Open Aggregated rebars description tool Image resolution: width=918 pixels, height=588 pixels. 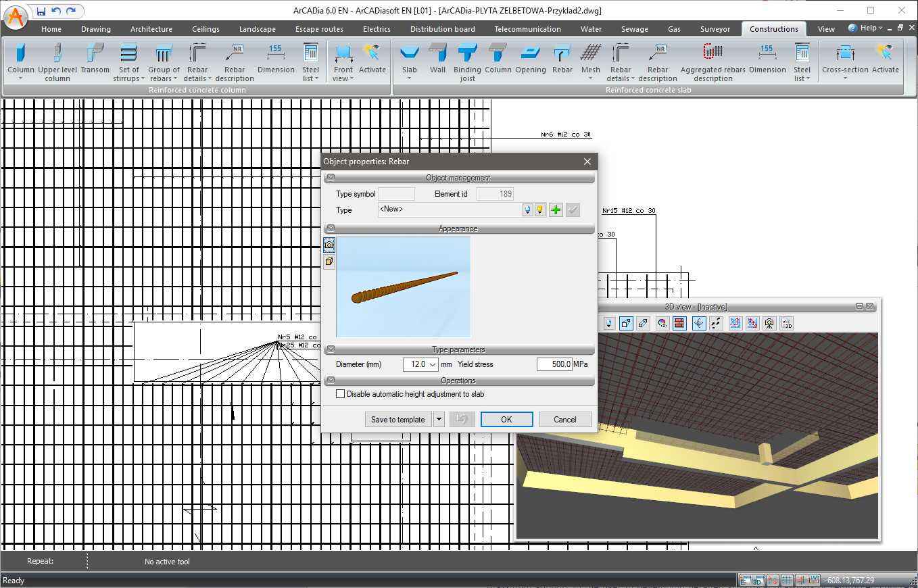(712, 62)
